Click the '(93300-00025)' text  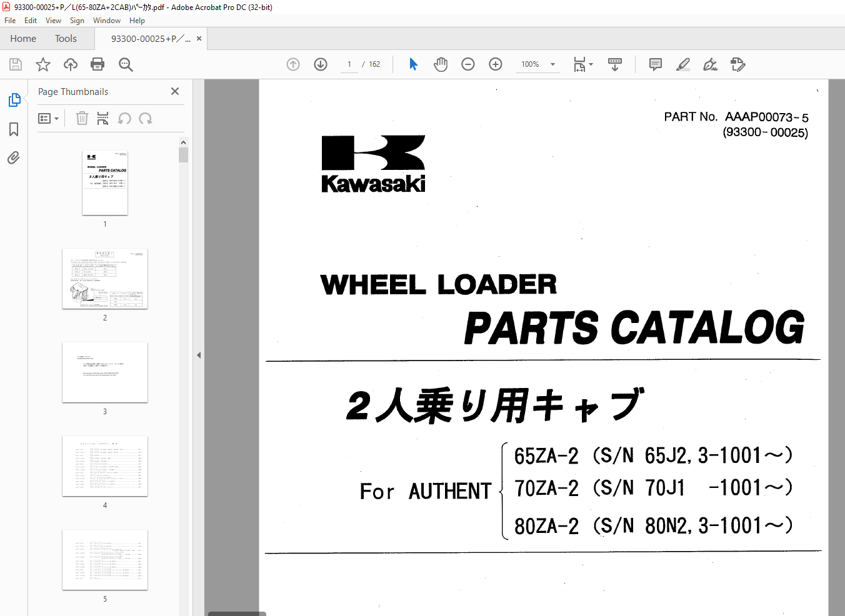click(766, 132)
